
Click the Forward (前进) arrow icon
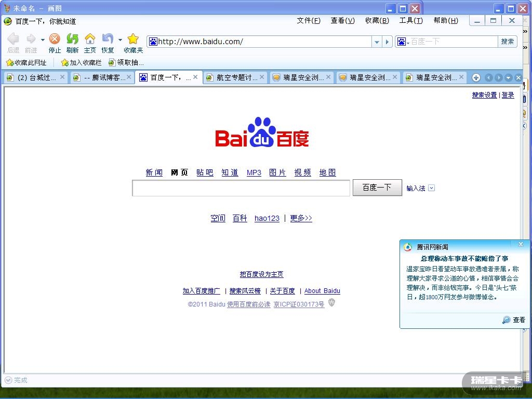tap(31, 38)
